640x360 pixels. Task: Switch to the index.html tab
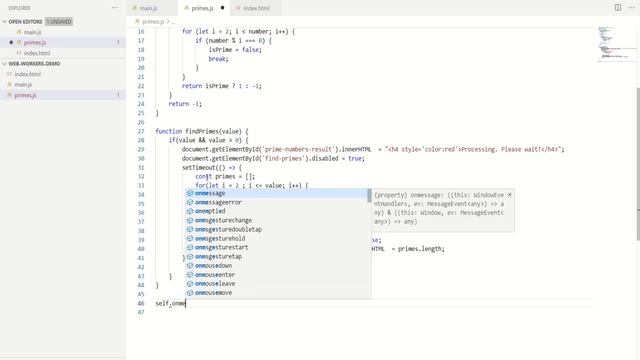point(256,8)
